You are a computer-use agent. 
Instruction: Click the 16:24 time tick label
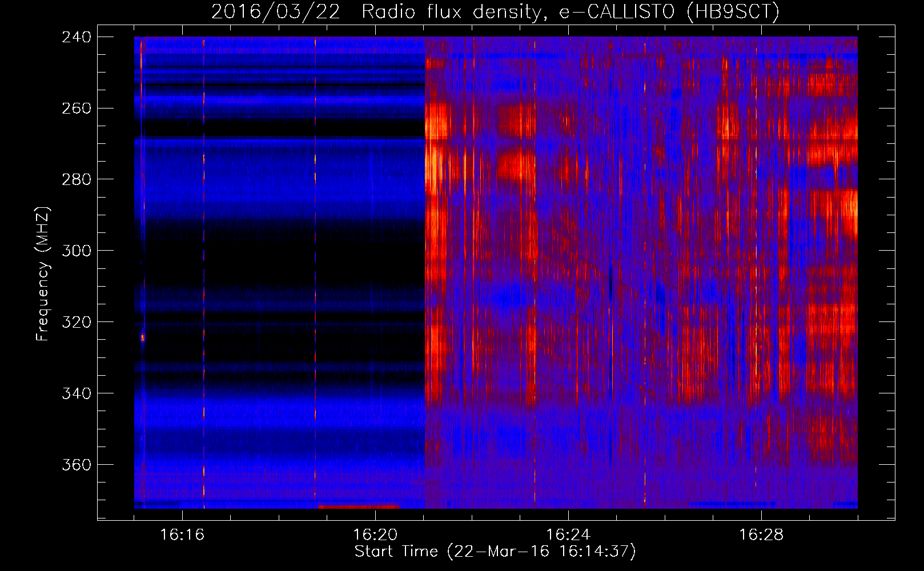[568, 535]
